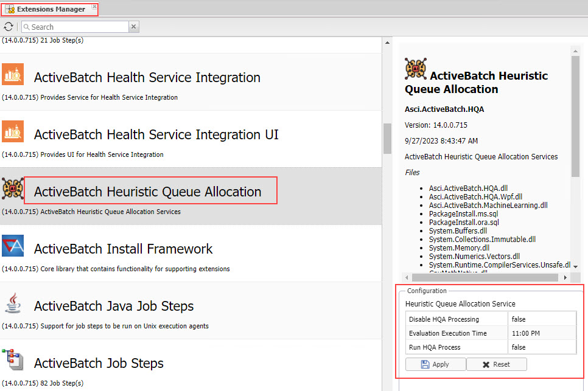Click the magnifier icon in the search box
This screenshot has width=588, height=391.
click(27, 27)
